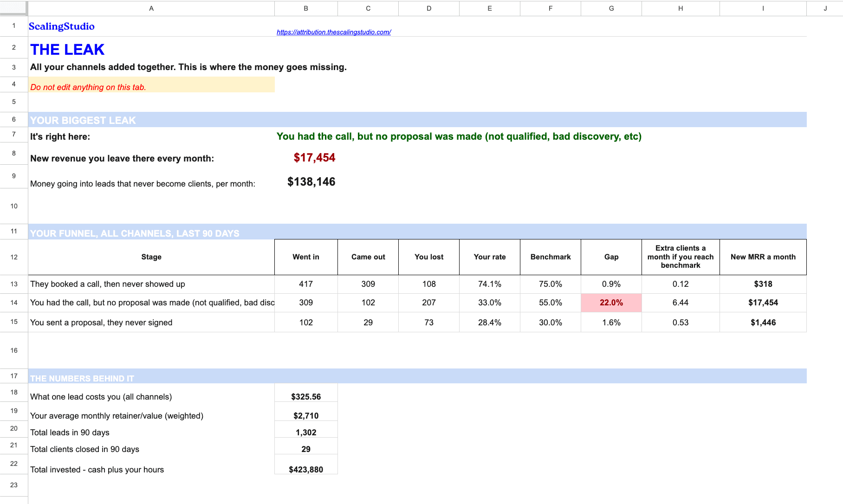Select column A header
Viewport: 843px width, 504px height.
point(151,8)
